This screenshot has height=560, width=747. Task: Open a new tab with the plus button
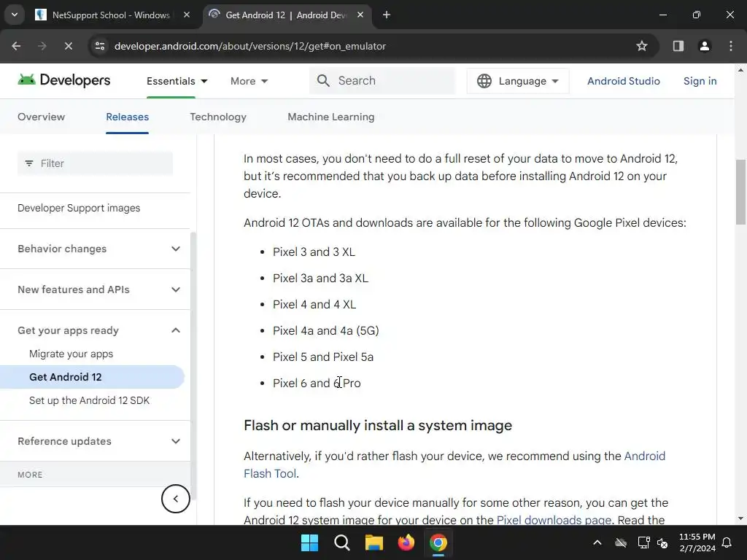click(387, 15)
